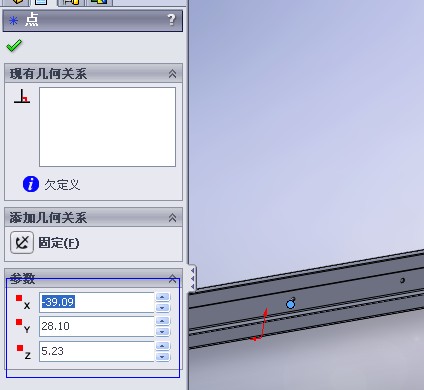The height and width of the screenshot is (390, 424).
Task: Click the green checkmark to accept the point
Action: click(x=14, y=46)
